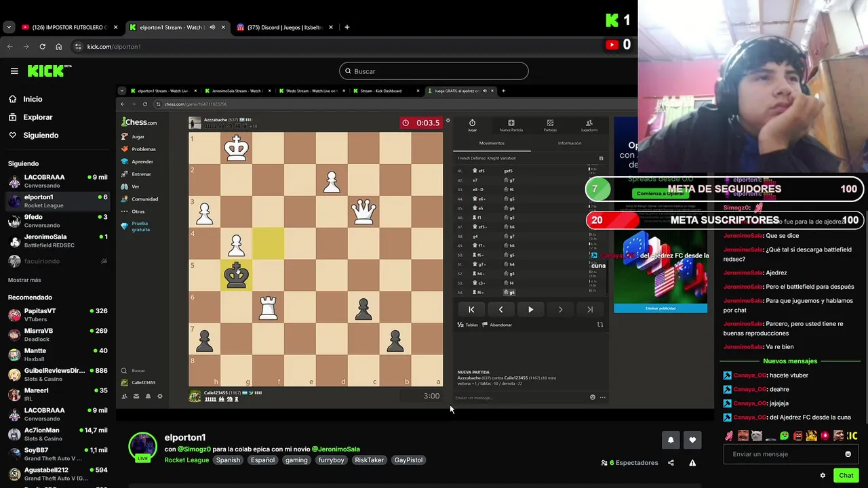Open 9fedo channel in sidebar
The image size is (868, 488).
pos(58,221)
